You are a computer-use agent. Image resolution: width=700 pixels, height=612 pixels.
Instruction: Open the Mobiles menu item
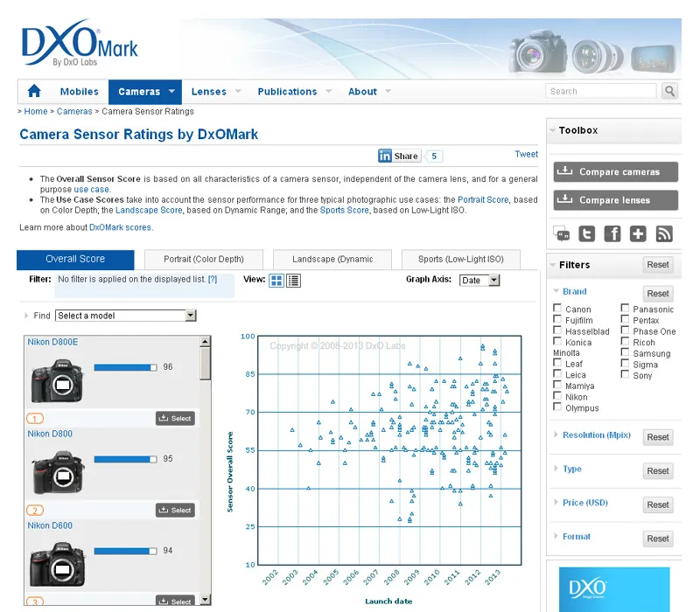pos(79,92)
